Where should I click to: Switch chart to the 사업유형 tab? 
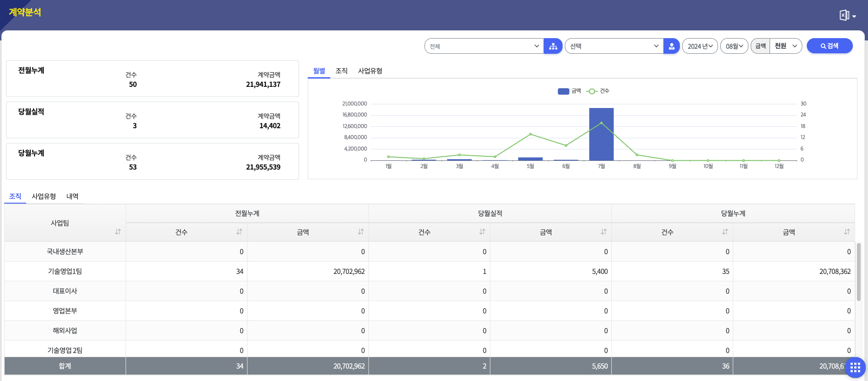tap(370, 71)
